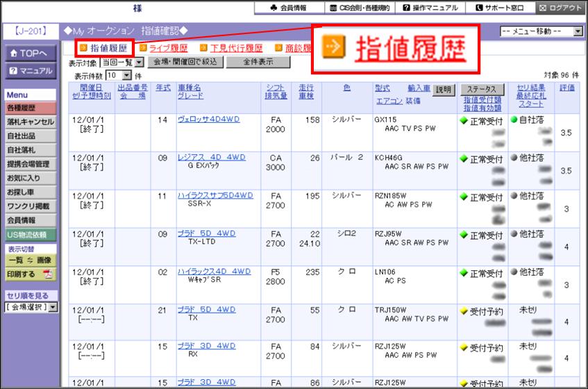Open the 表示件数 dropdown showing 10

(x=118, y=76)
